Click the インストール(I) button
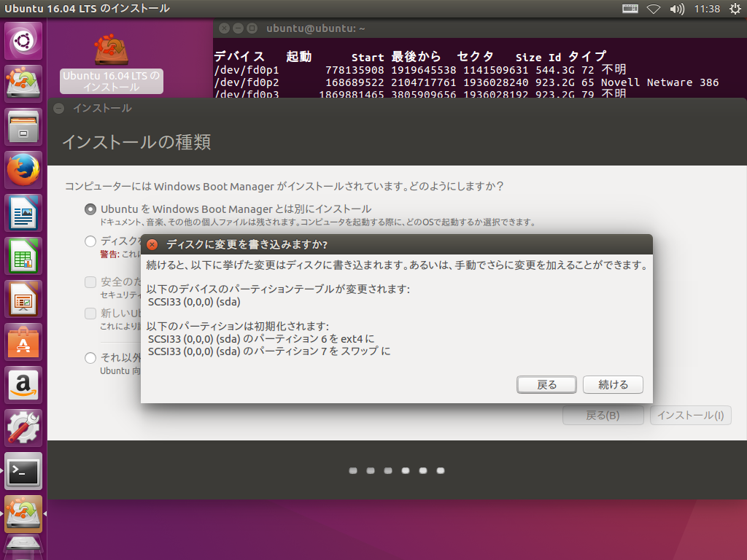Screen dimensions: 747x560 691,415
